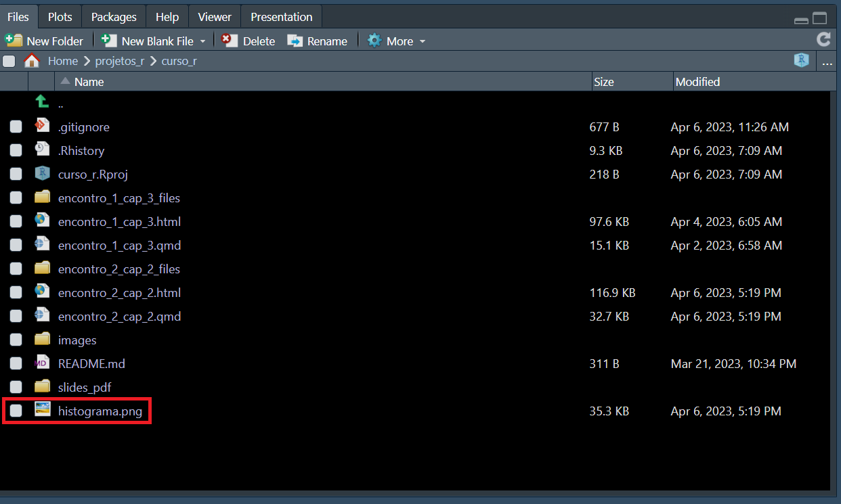Open the images folder link

point(77,340)
